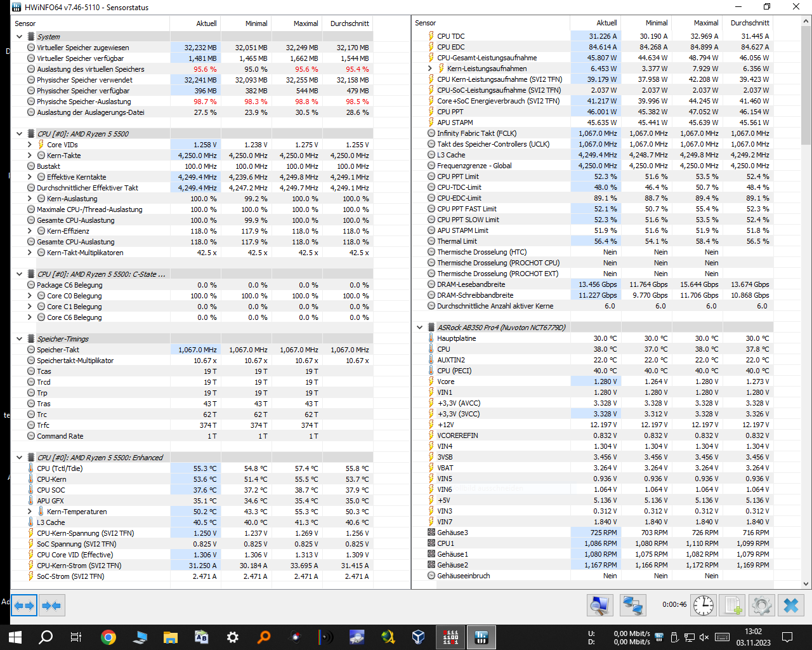This screenshot has height=650, width=812.
Task: Select the CPU PPT FAST Limit row
Action: (593, 209)
